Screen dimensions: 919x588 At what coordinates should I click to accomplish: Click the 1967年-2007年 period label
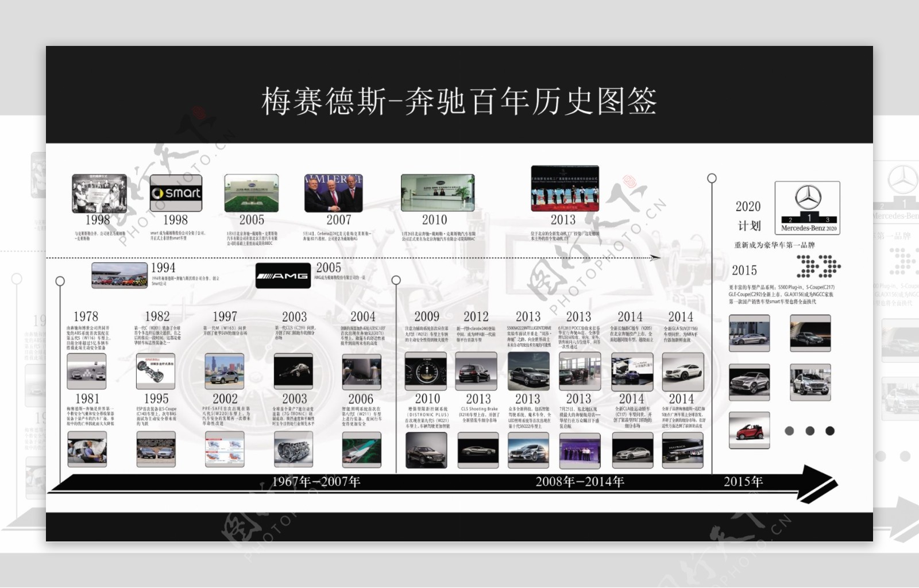click(316, 482)
